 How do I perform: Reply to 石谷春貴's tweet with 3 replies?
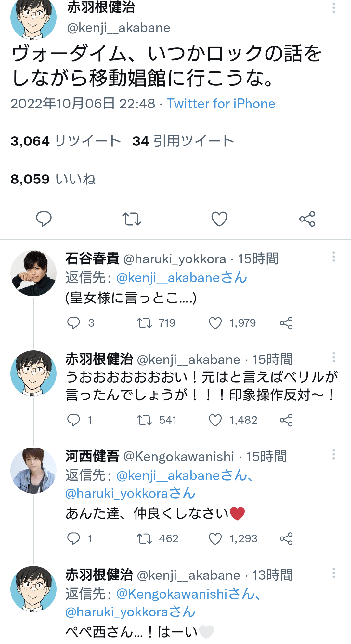[73, 323]
